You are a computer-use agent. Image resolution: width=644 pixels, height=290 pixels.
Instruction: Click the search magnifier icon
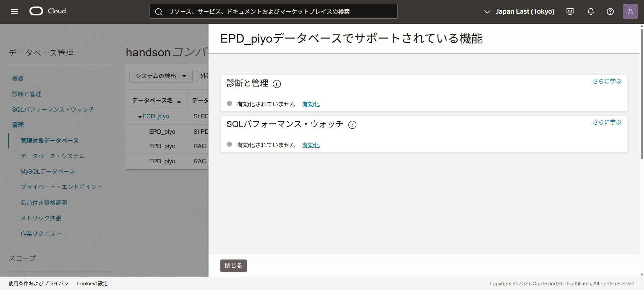(159, 12)
